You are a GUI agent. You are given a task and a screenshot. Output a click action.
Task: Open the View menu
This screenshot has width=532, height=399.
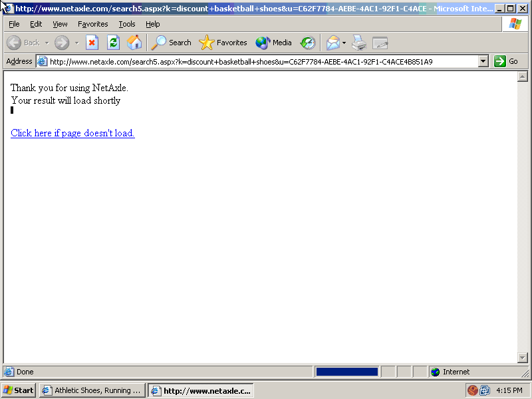tap(60, 24)
